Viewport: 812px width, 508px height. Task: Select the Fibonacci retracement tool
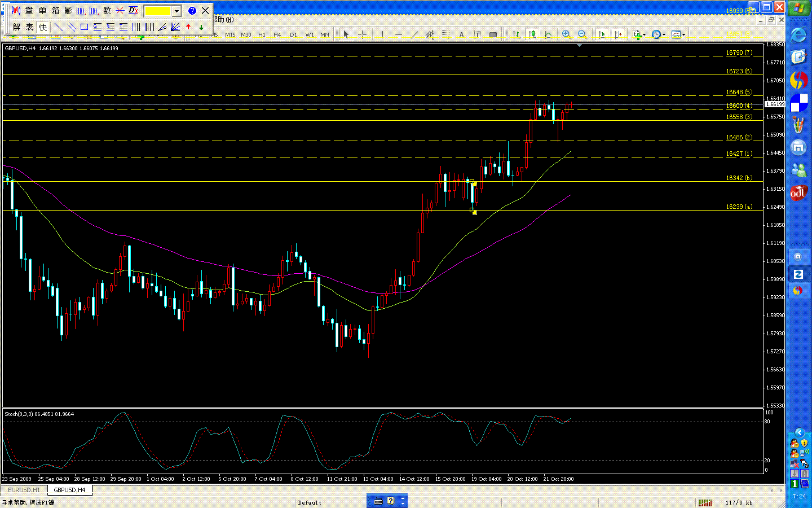point(446,35)
